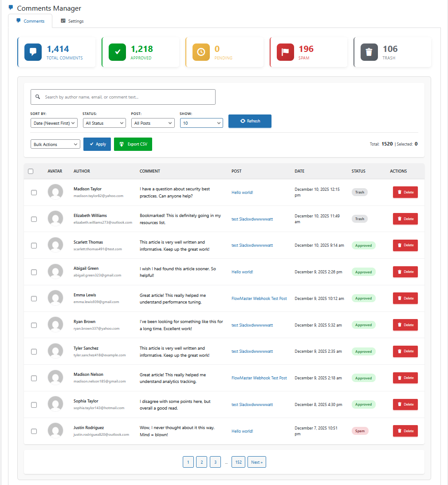Click the yellow Pending clock icon
Viewport: 448px width, 485px height.
click(x=201, y=52)
